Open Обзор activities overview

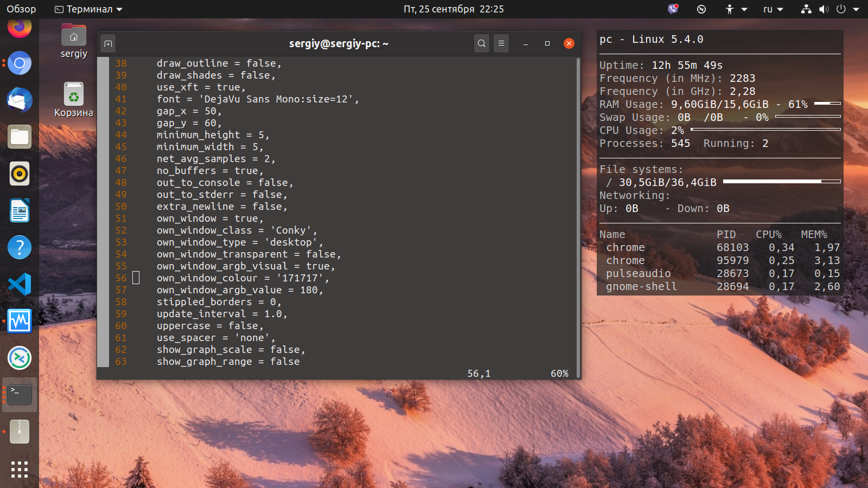[x=21, y=9]
